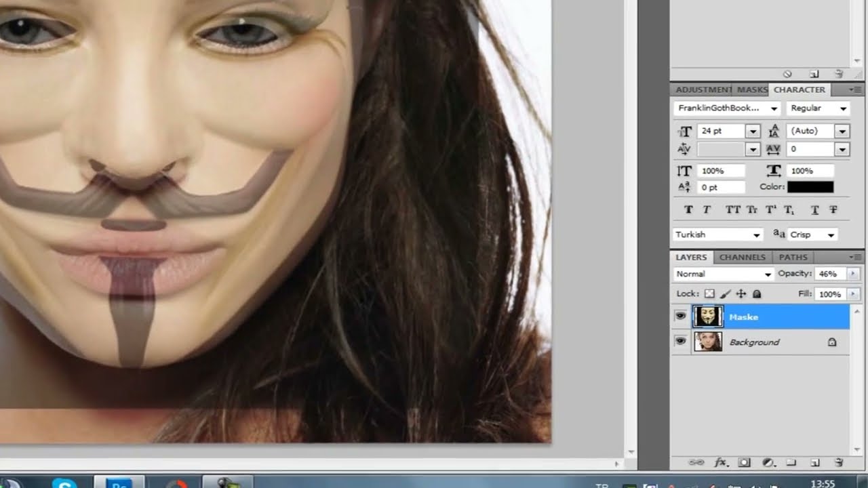This screenshot has width=868, height=488.
Task: Click the text Color swatch black
Action: pyautogui.click(x=811, y=187)
